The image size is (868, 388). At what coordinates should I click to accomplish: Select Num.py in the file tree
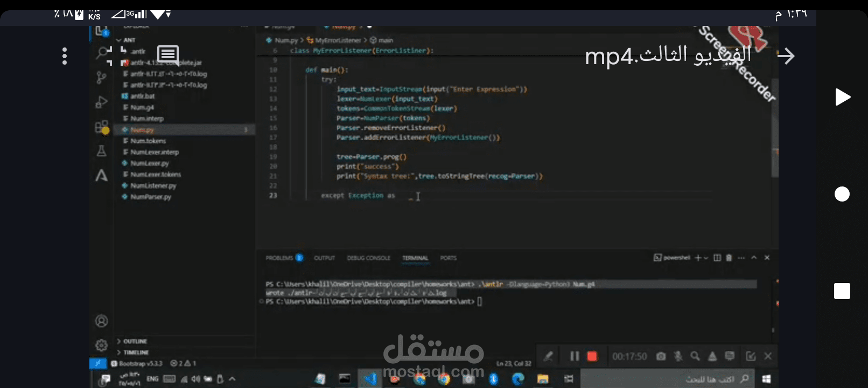point(184,130)
